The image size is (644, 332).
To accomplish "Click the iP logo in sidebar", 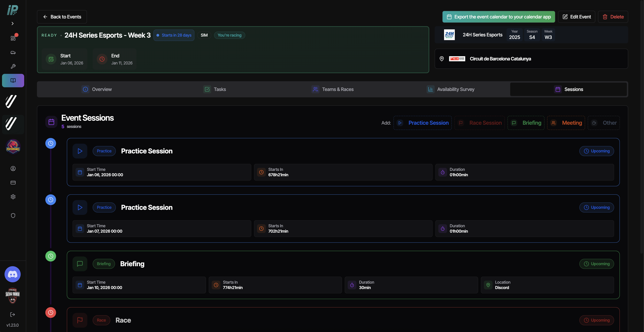I will tap(12, 10).
